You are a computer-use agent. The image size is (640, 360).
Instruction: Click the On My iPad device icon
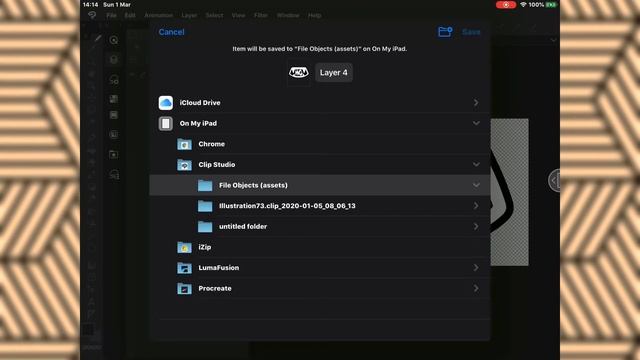166,123
